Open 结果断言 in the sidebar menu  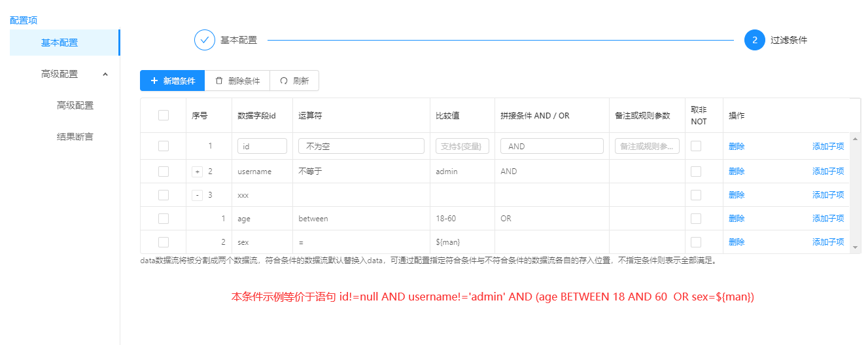[x=75, y=137]
